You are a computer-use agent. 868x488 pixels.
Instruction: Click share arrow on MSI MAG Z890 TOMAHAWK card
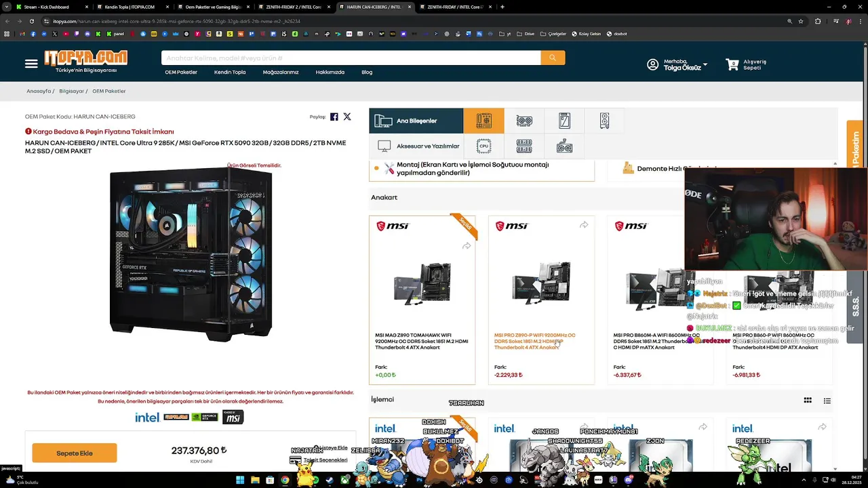(467, 246)
